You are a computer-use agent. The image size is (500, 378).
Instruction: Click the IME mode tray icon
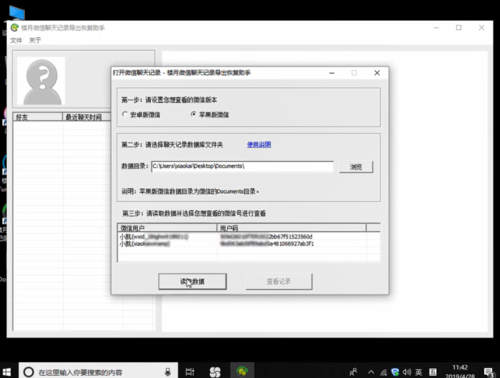433,372
